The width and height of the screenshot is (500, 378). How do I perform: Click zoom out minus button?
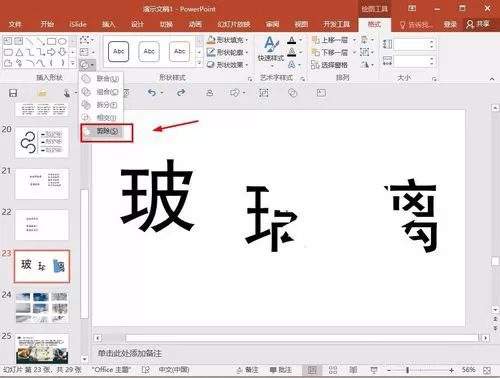389,370
